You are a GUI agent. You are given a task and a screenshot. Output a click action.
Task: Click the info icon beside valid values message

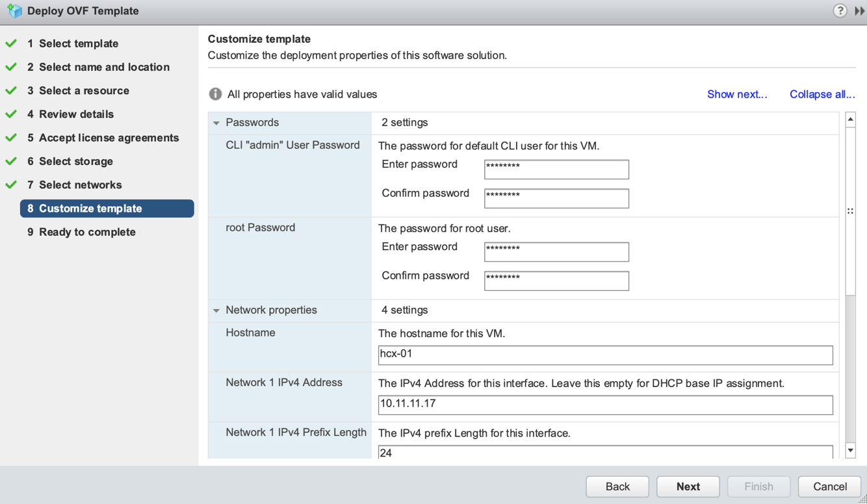[x=215, y=94]
